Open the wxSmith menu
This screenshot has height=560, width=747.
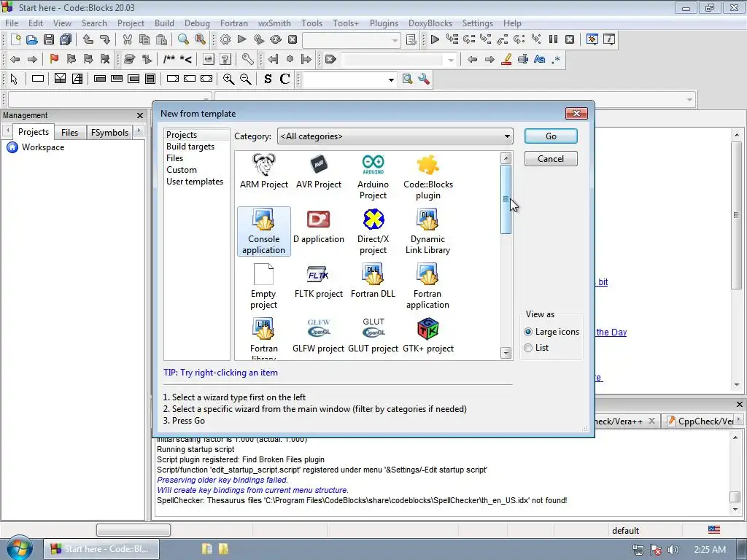pyautogui.click(x=274, y=23)
